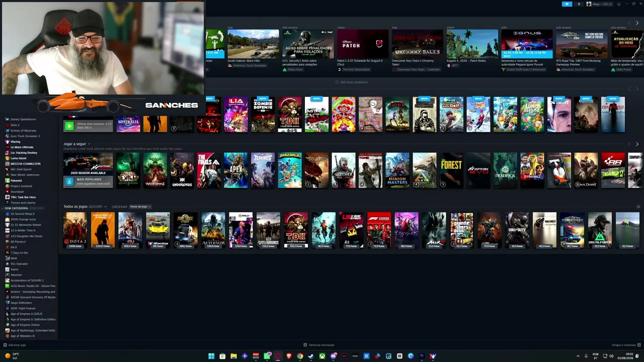Open the Steam announcements megaphone button
This screenshot has height=362, width=644.
click(567, 4)
